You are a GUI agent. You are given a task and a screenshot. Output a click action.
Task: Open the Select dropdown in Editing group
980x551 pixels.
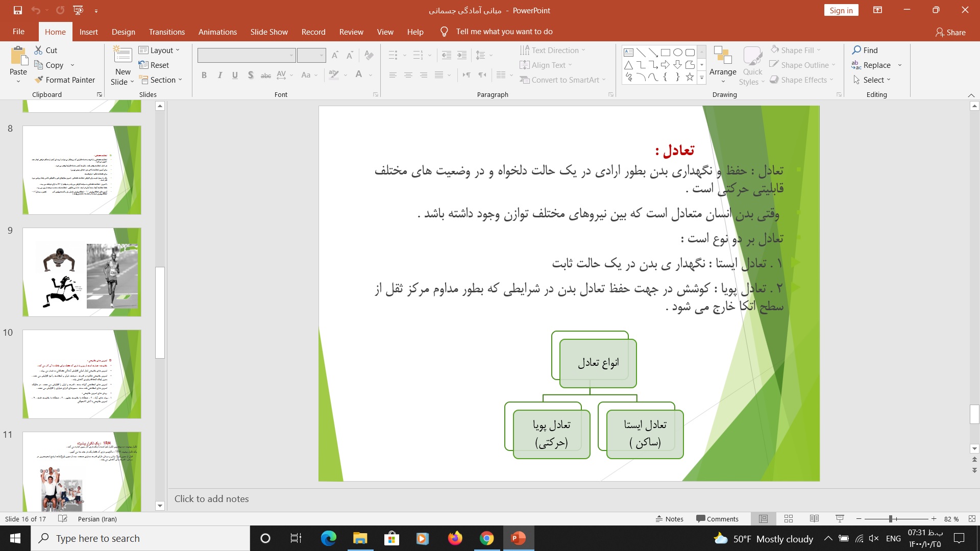[872, 80]
